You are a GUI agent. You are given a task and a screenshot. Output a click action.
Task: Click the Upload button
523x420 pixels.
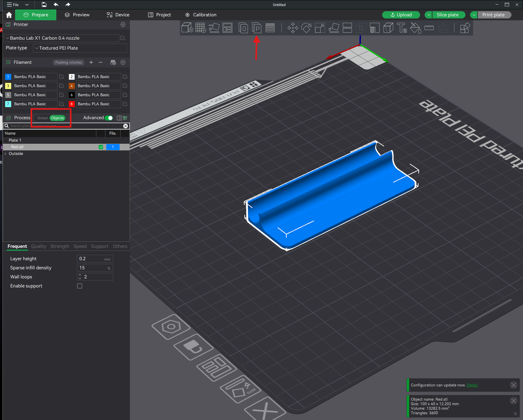401,15
